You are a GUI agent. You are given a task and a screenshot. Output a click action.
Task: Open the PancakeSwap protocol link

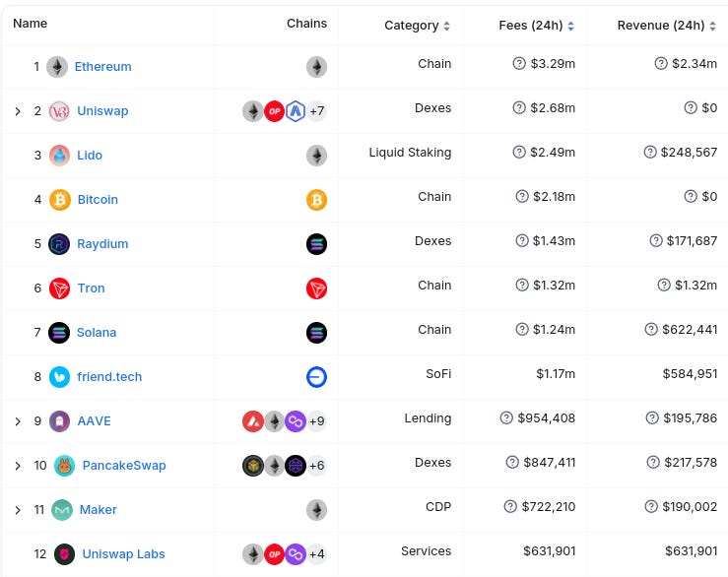[x=124, y=466]
